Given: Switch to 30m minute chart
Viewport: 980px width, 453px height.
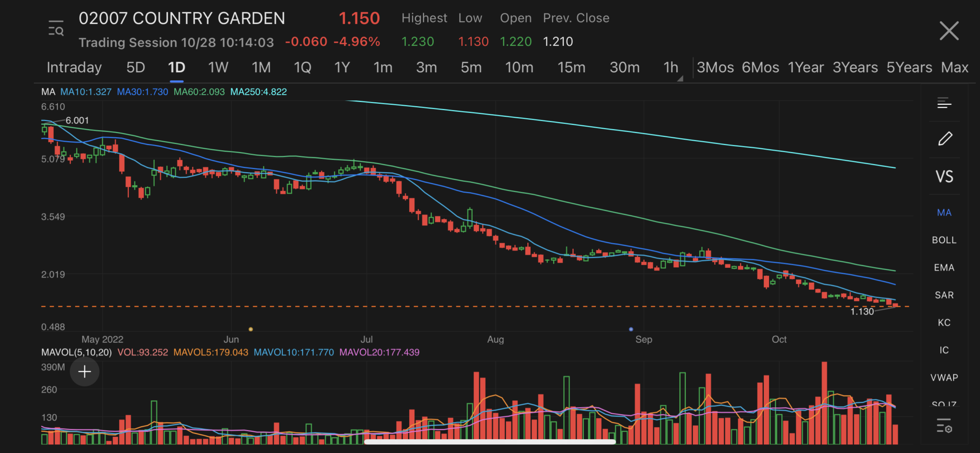Looking at the screenshot, I should click(x=624, y=67).
